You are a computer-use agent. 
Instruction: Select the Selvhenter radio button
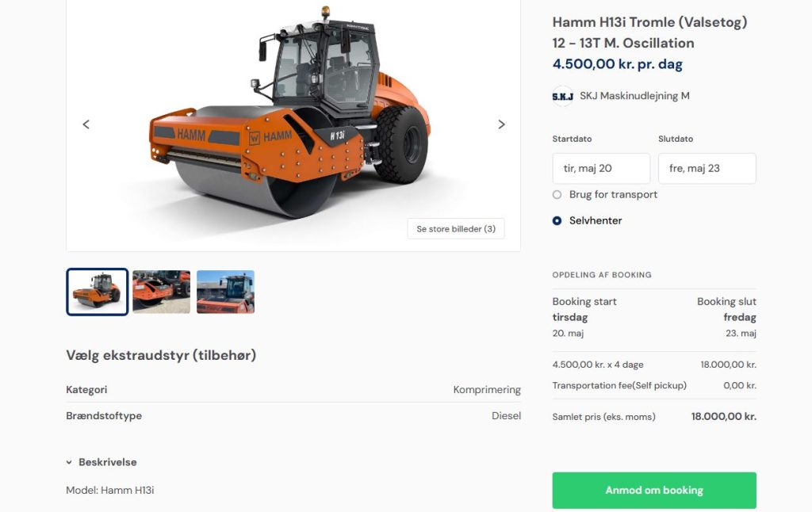pos(557,220)
